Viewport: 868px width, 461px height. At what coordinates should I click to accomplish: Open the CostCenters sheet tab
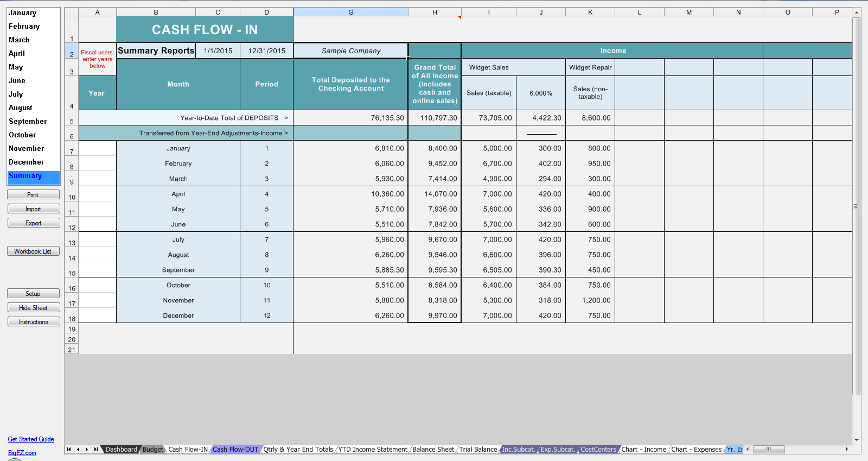click(598, 449)
